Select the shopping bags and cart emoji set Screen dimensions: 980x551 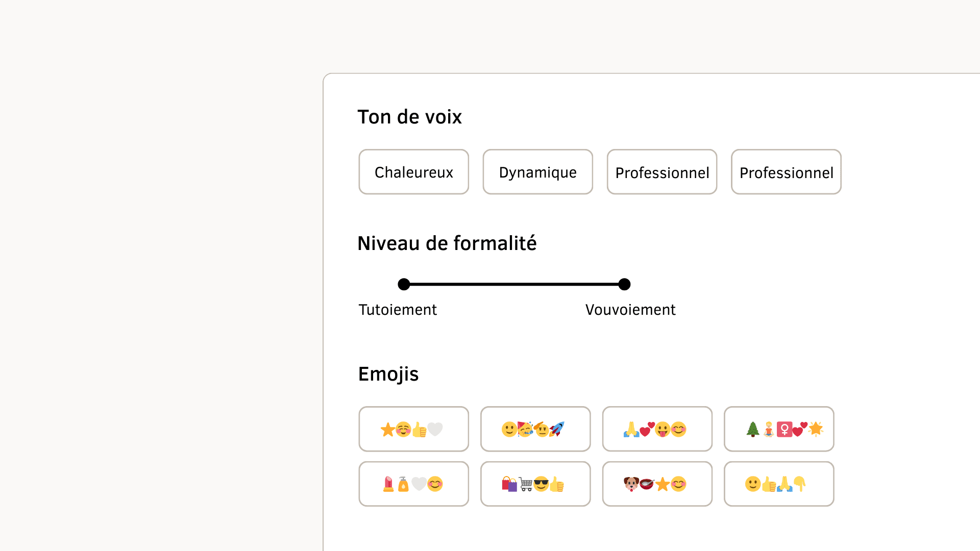[x=535, y=484]
